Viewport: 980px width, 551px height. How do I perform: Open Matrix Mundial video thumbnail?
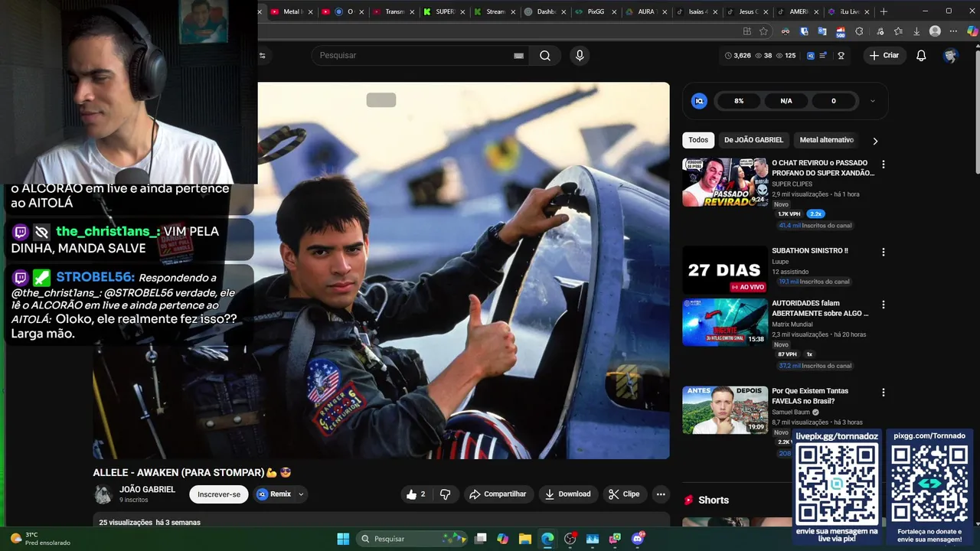tap(725, 322)
